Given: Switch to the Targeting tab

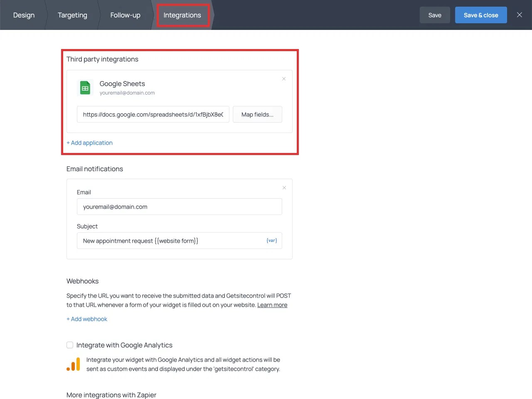Looking at the screenshot, I should tap(72, 15).
